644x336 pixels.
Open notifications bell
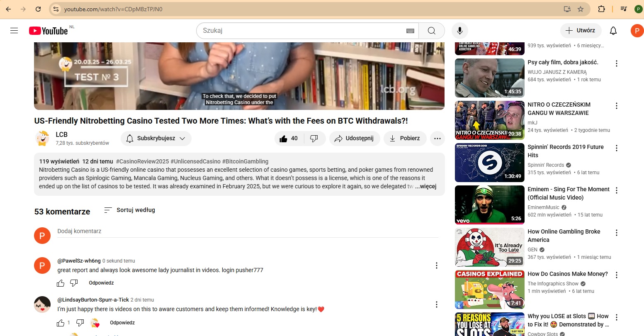pyautogui.click(x=613, y=31)
